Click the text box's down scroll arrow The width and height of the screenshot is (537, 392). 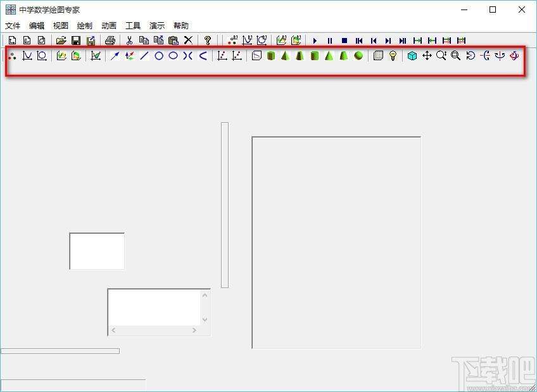pyautogui.click(x=205, y=319)
